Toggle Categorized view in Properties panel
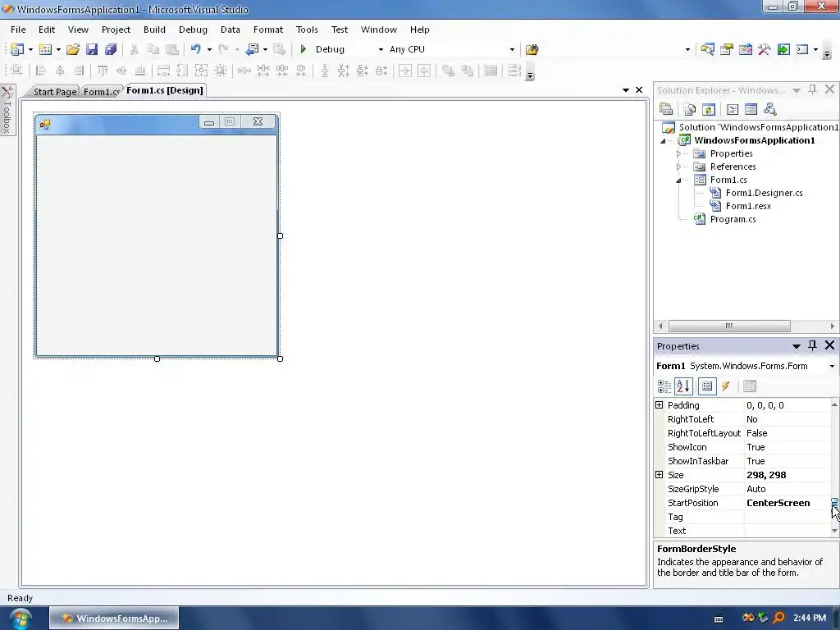Image resolution: width=840 pixels, height=630 pixels. point(664,386)
